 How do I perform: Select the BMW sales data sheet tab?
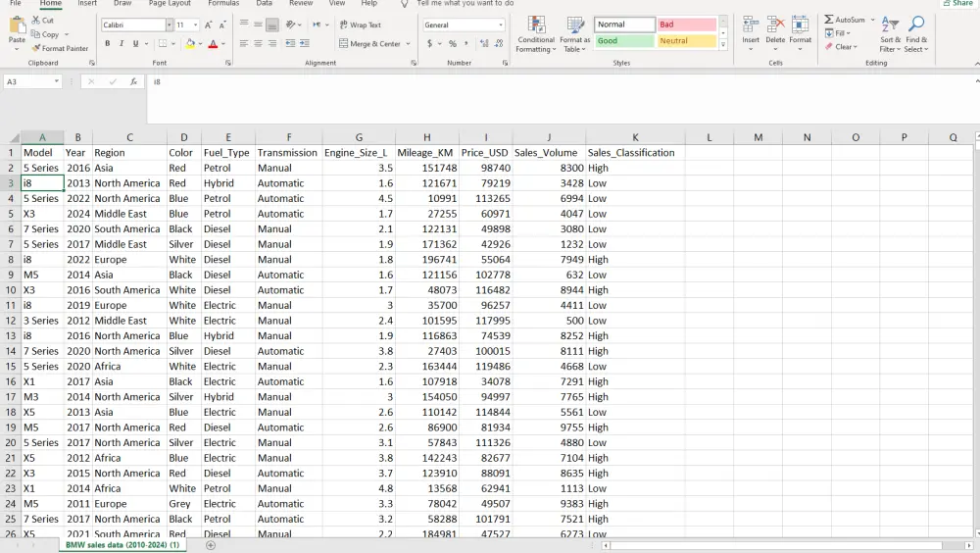[x=122, y=545]
